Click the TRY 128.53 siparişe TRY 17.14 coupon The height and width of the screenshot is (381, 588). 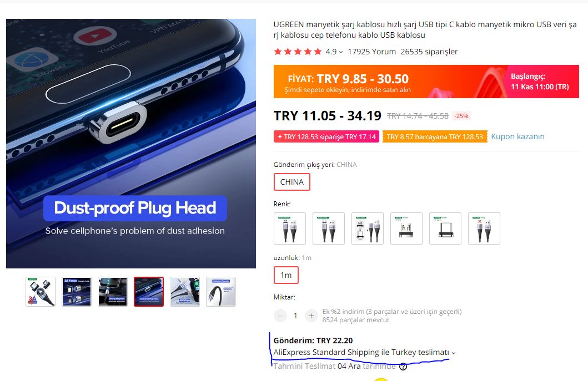pyautogui.click(x=326, y=137)
